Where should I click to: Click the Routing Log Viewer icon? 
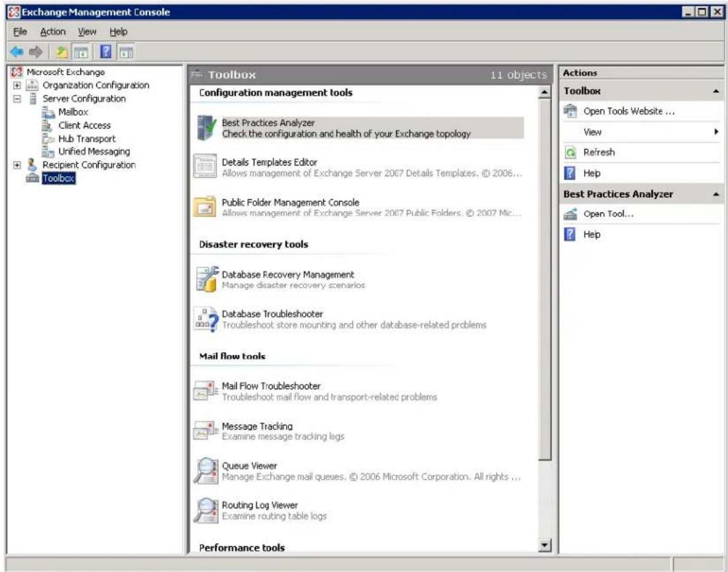pyautogui.click(x=206, y=510)
